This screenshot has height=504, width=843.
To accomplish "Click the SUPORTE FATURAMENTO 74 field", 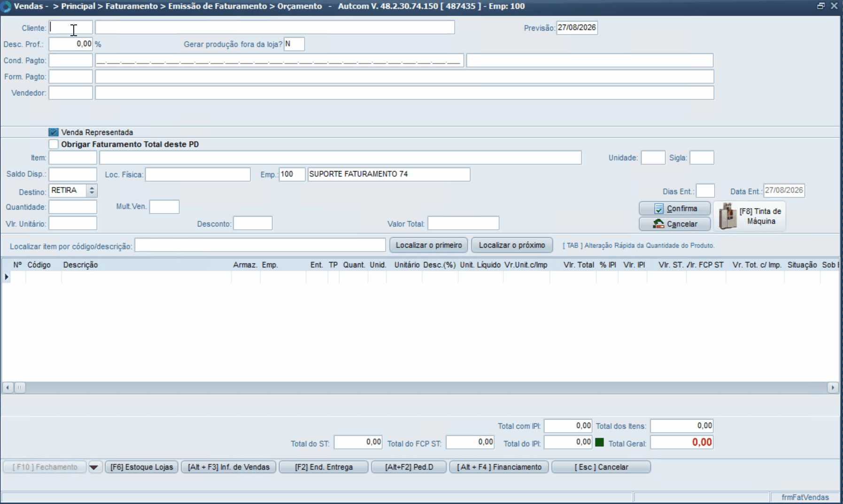I will 389,174.
